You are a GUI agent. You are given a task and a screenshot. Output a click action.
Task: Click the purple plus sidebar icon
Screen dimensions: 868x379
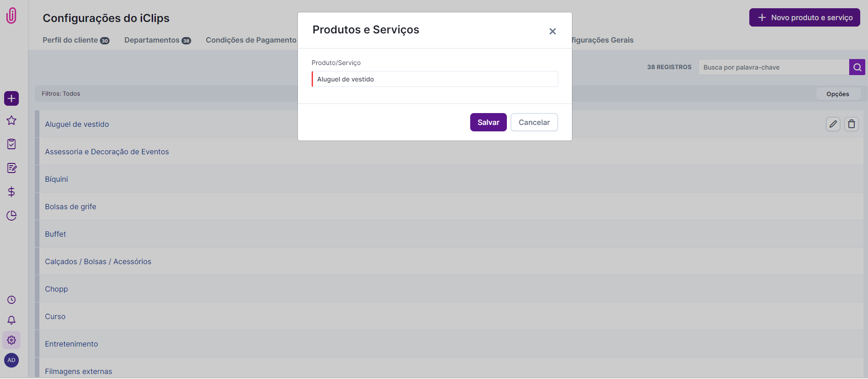[11, 98]
